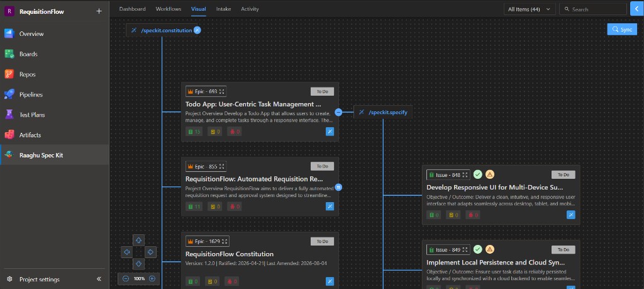Click the Sync button
This screenshot has height=289, width=644.
click(x=622, y=29)
